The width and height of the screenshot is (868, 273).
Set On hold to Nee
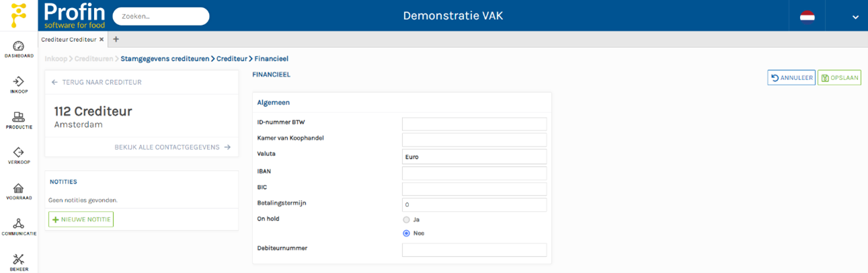pyautogui.click(x=406, y=233)
